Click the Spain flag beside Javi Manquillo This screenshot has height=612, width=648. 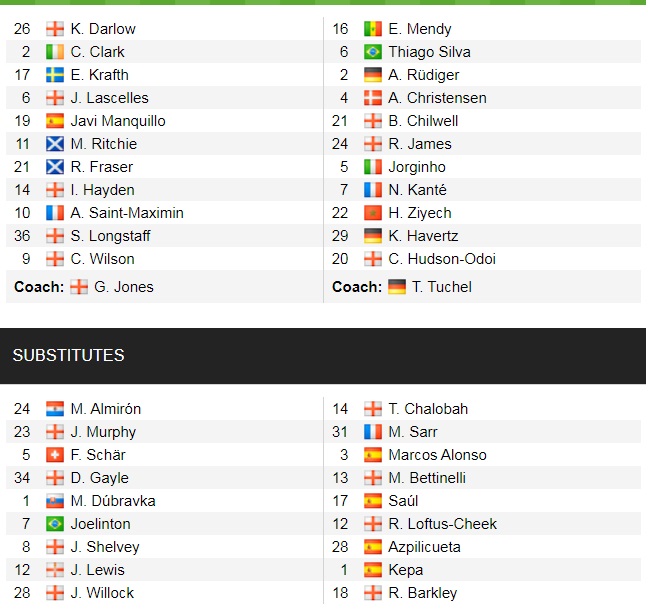[x=55, y=121]
